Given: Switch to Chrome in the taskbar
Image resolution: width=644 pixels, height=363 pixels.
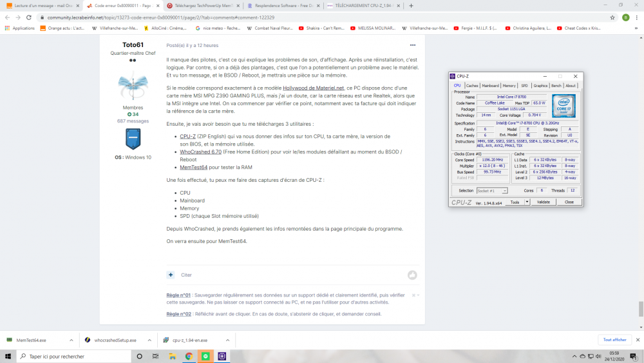Looking at the screenshot, I should tap(189, 356).
